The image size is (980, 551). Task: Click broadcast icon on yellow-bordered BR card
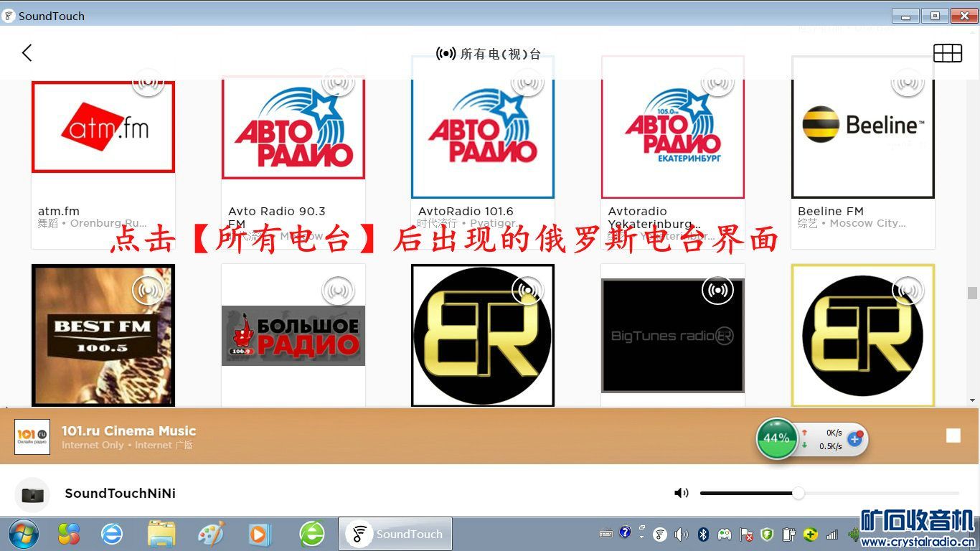(x=908, y=291)
